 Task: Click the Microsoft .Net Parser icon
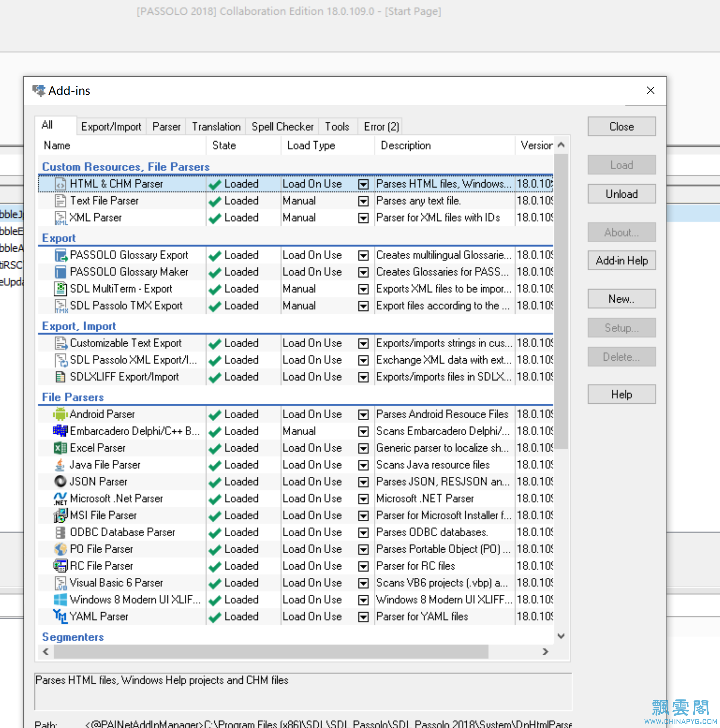tap(60, 499)
